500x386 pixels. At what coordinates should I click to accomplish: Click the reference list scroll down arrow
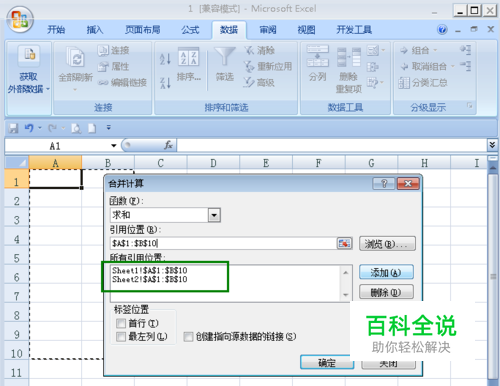coord(346,295)
